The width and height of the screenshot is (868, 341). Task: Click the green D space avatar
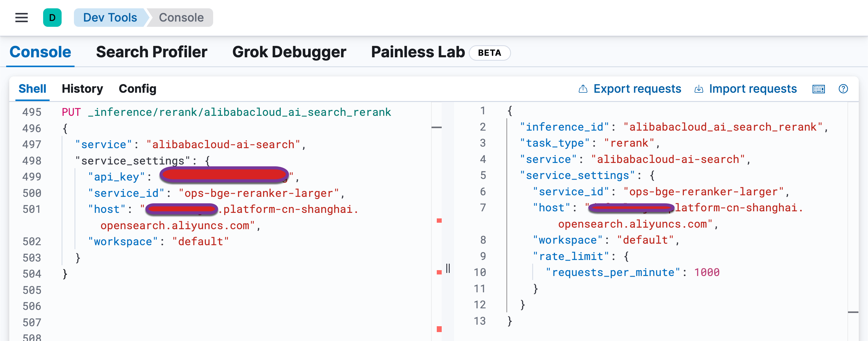(x=52, y=18)
